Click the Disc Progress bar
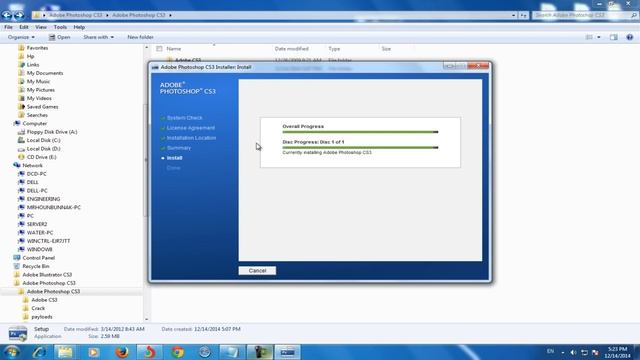Viewport: 640px width, 360px height. point(360,147)
